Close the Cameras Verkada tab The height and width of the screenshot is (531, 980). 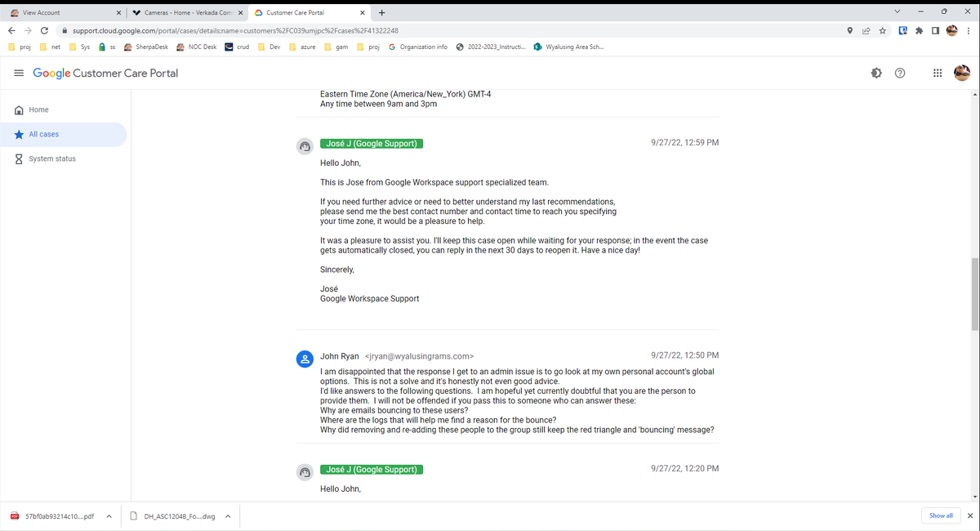[240, 13]
